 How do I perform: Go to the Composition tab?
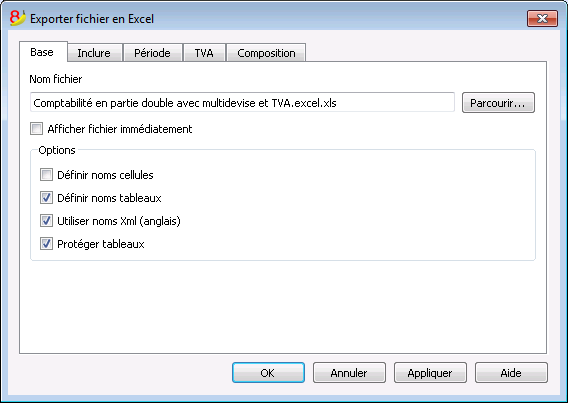pyautogui.click(x=266, y=53)
